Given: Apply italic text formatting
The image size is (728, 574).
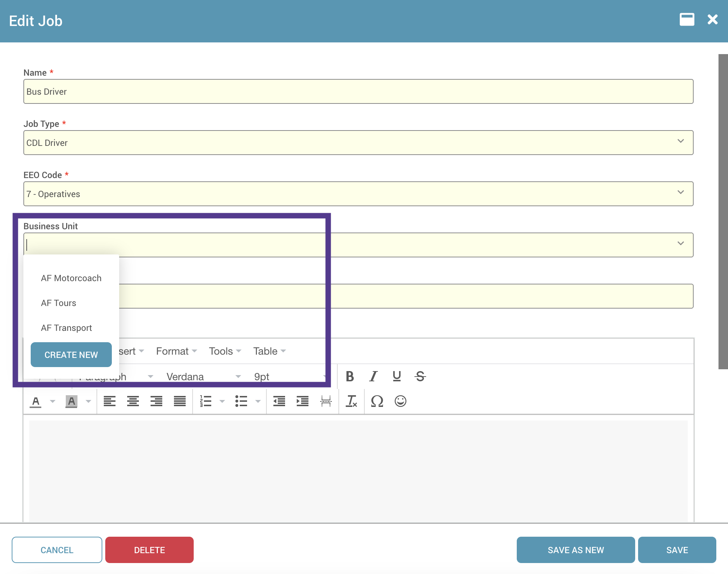Looking at the screenshot, I should [x=373, y=376].
